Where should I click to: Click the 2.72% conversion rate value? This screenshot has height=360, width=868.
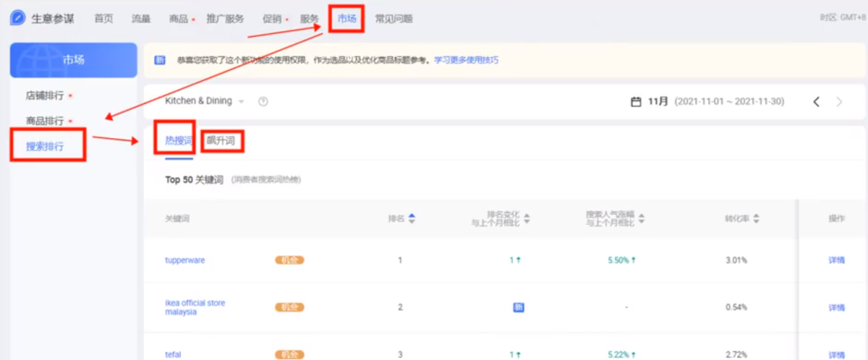(736, 354)
